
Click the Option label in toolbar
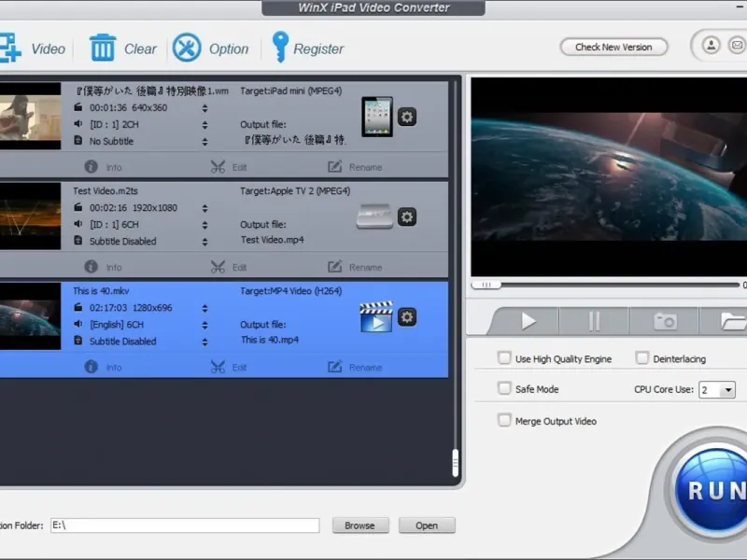point(229,49)
